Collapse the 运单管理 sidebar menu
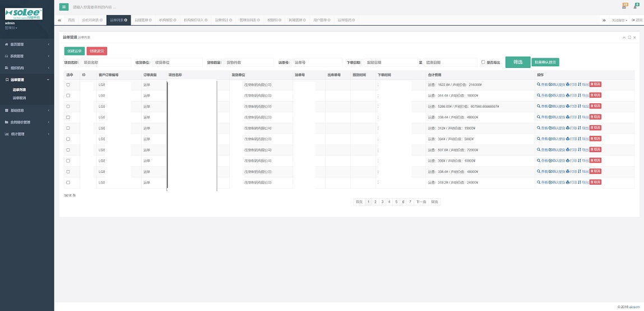The image size is (644, 311). coord(27,80)
